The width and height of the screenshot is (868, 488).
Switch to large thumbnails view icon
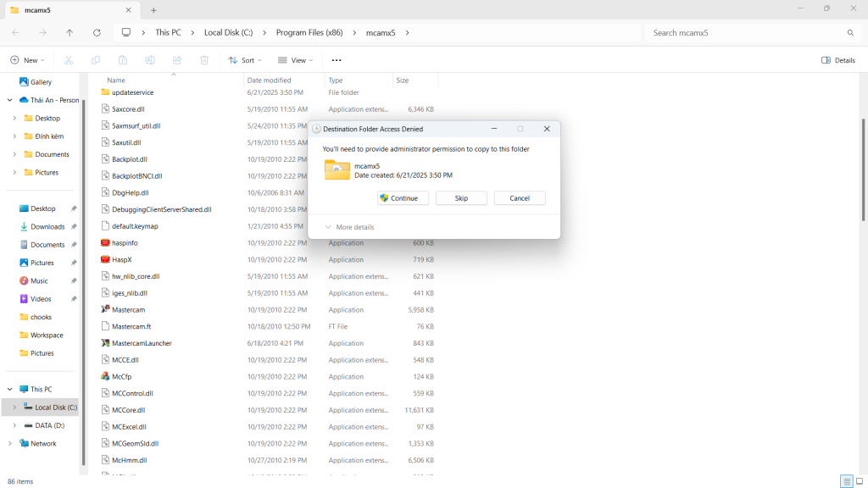860,481
